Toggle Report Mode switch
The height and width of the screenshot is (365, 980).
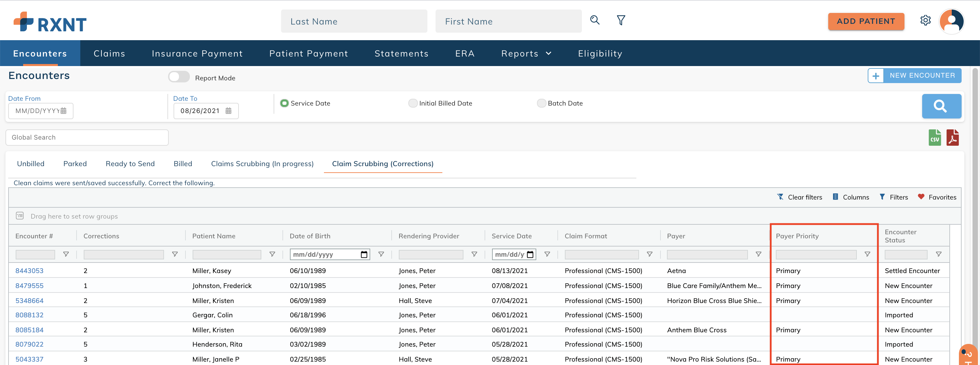click(179, 77)
